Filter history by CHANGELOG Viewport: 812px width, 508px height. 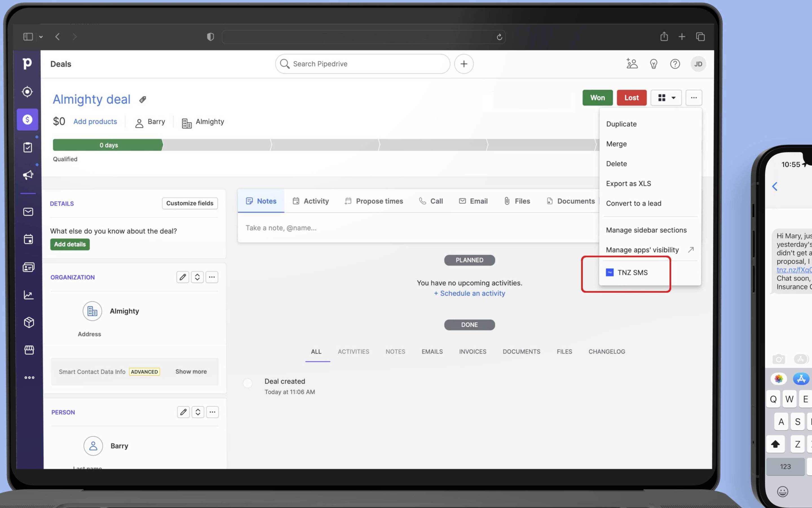607,351
